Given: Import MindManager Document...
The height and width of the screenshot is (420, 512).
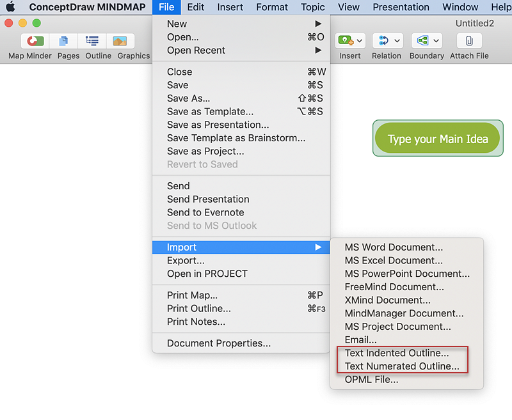Looking at the screenshot, I should 406,313.
